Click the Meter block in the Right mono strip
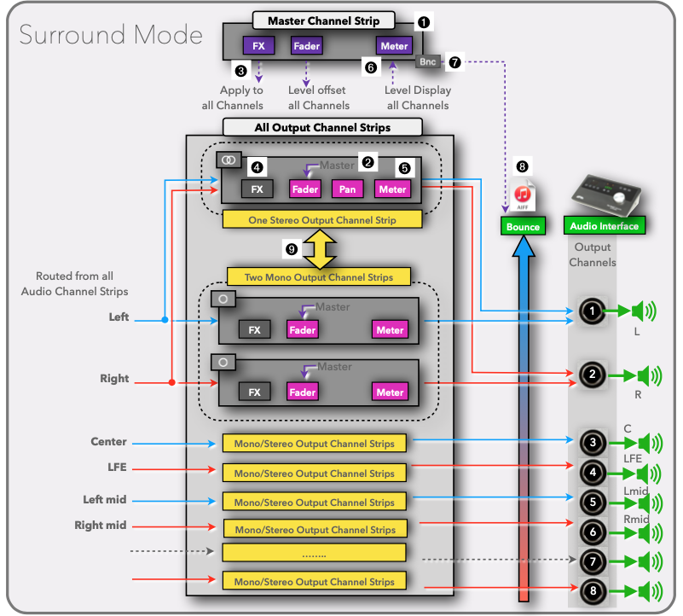Screen dimensions: 683x616 (x=390, y=392)
